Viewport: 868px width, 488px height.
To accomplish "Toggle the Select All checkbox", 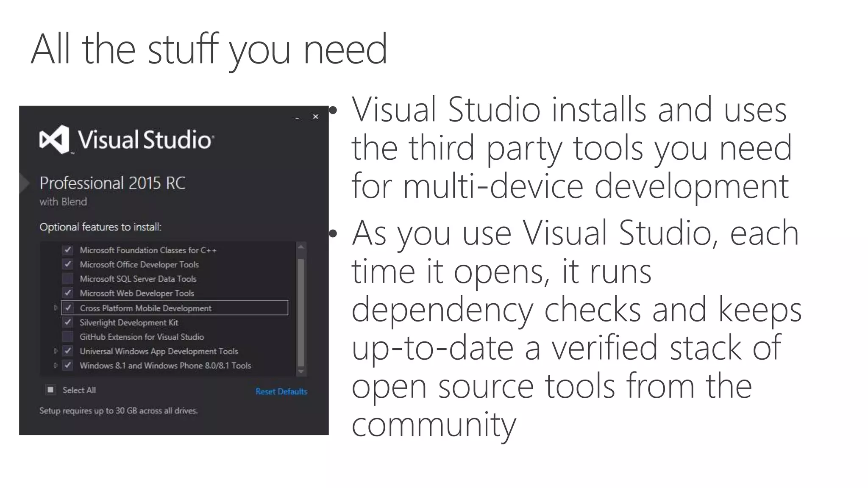I will pos(50,390).
